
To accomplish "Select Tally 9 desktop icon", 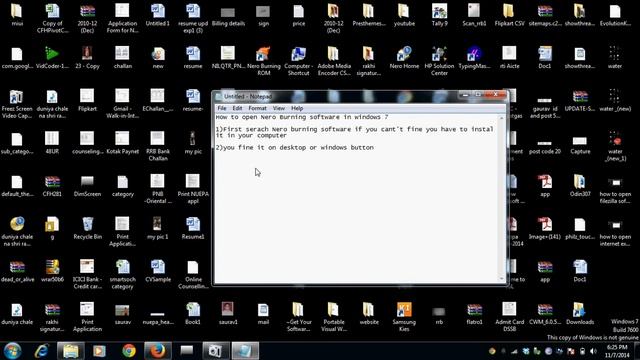I will click(439, 15).
